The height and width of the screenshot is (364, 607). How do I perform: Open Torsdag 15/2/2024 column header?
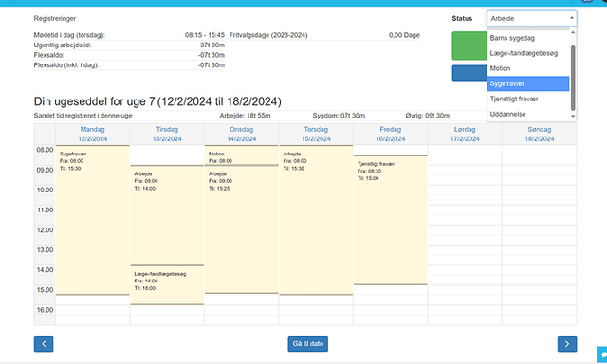[316, 134]
